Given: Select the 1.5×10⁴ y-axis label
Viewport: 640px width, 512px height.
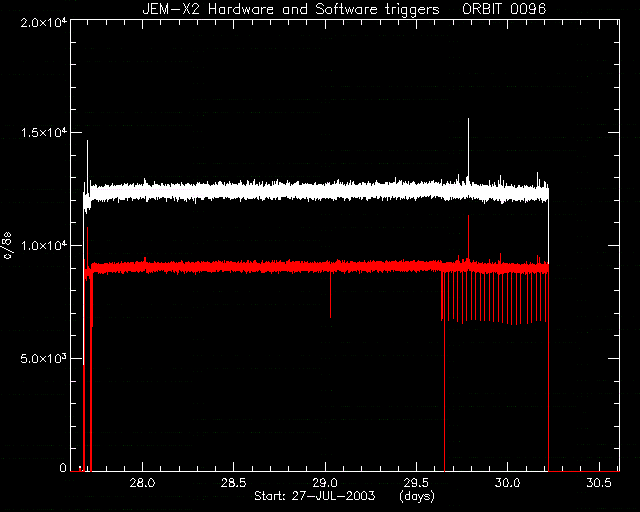Looking at the screenshot, I should tap(44, 133).
